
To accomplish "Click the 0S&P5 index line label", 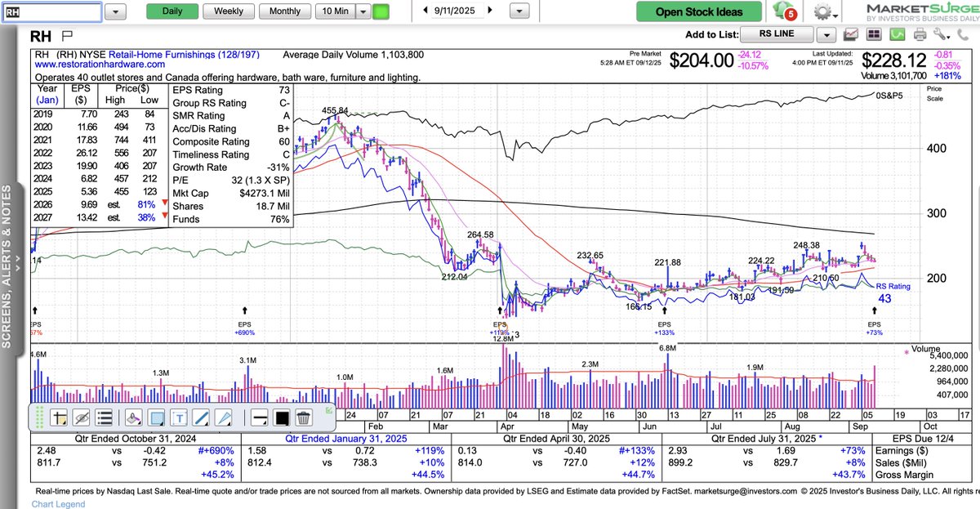I will pos(888,96).
